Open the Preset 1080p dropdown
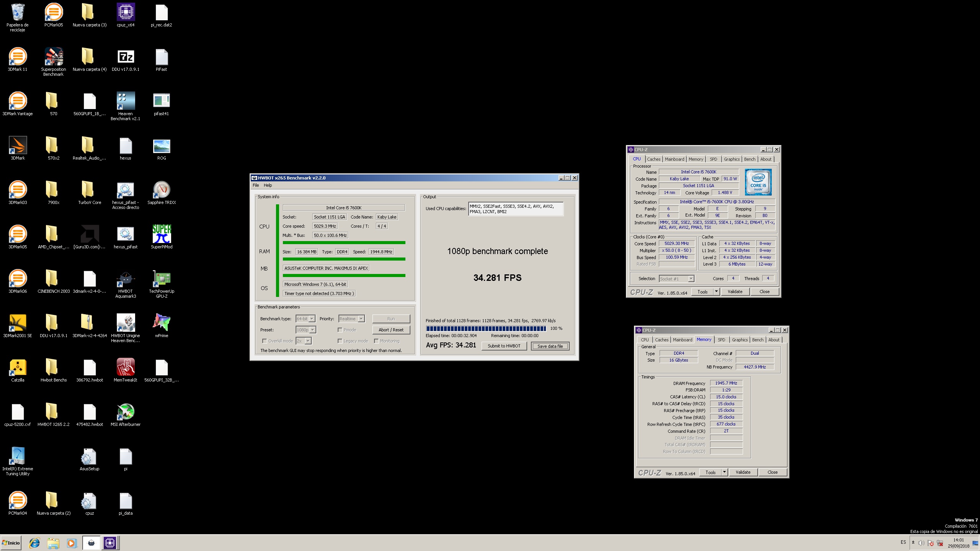 click(306, 330)
